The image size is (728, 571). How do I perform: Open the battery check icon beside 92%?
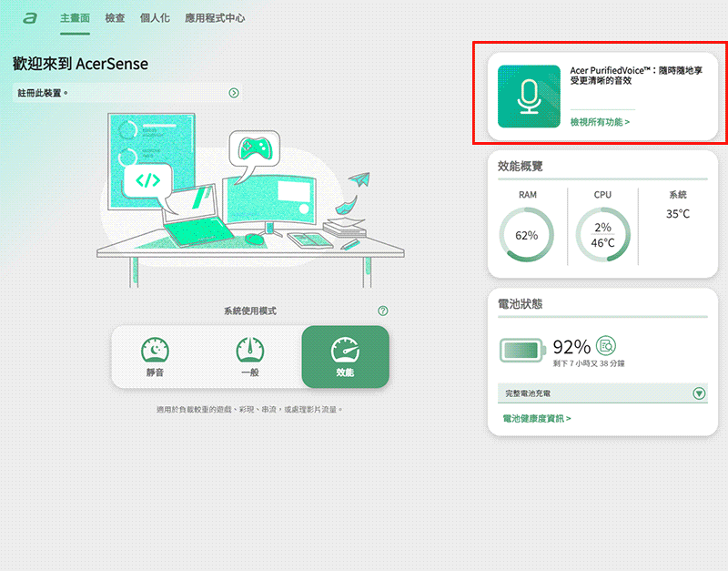pos(605,345)
